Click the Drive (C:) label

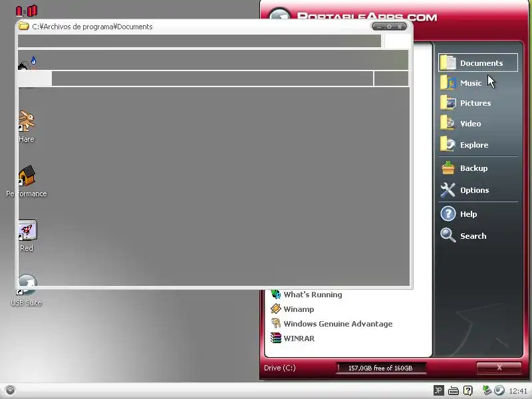coord(280,368)
